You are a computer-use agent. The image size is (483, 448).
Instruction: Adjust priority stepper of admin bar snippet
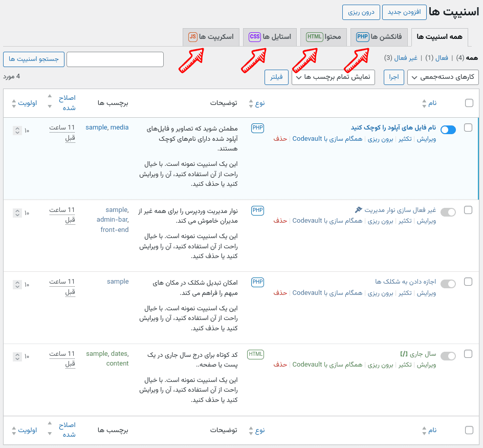click(17, 213)
